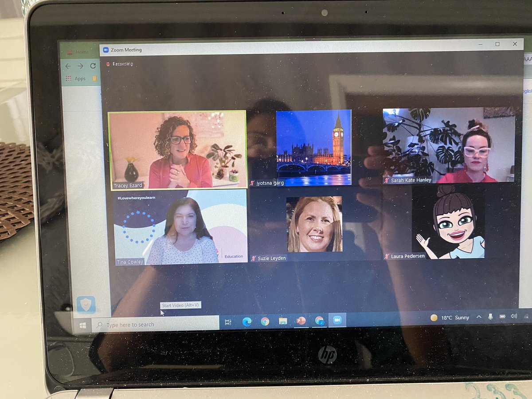The height and width of the screenshot is (399, 532).
Task: Close the Zoom Meeting window
Action: pyautogui.click(x=515, y=43)
